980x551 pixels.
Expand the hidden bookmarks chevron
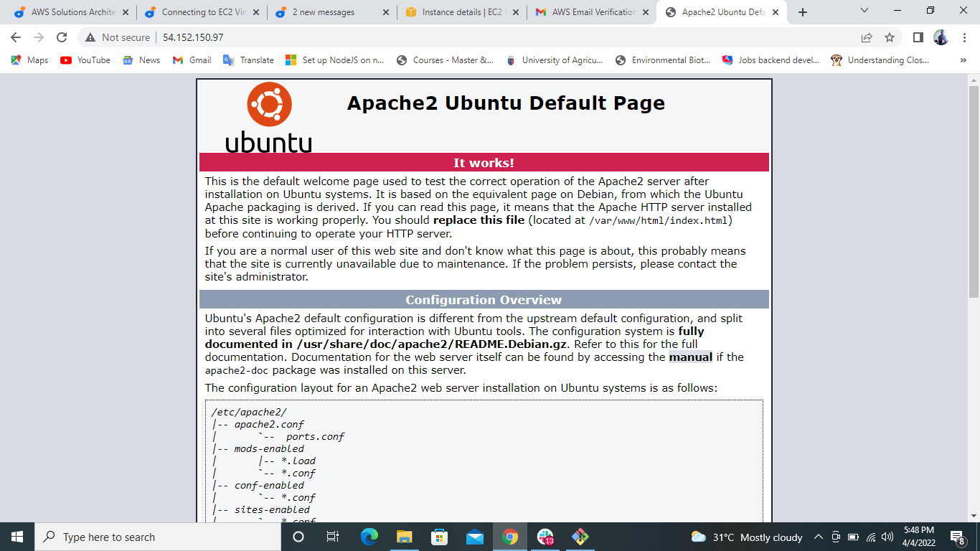pos(963,60)
